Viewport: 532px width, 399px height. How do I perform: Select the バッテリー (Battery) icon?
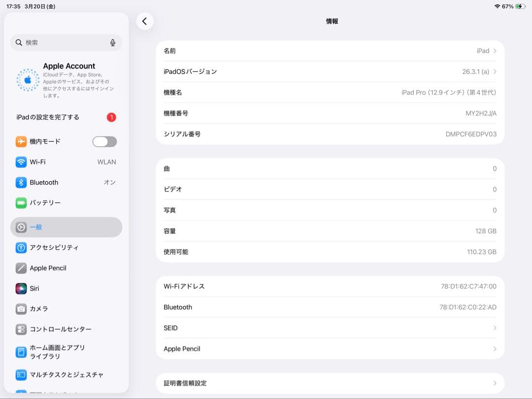20,202
